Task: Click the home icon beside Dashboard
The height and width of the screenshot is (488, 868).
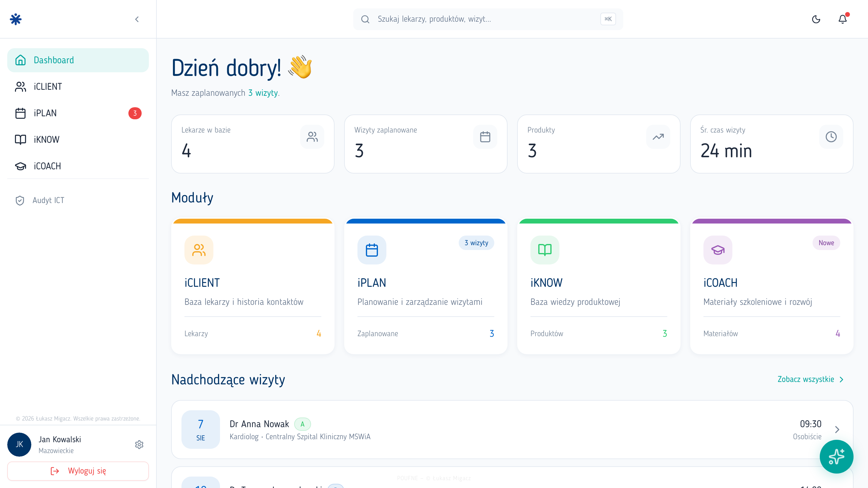Action: point(20,60)
